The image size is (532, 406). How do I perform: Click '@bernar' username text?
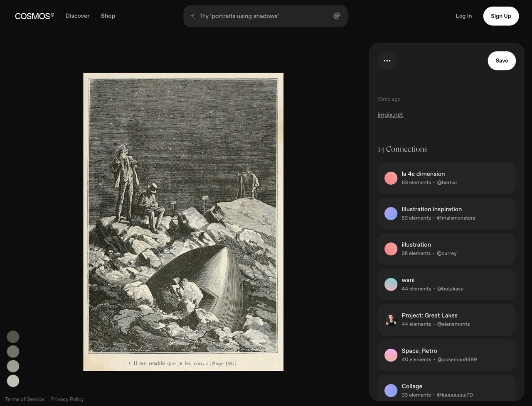(447, 183)
